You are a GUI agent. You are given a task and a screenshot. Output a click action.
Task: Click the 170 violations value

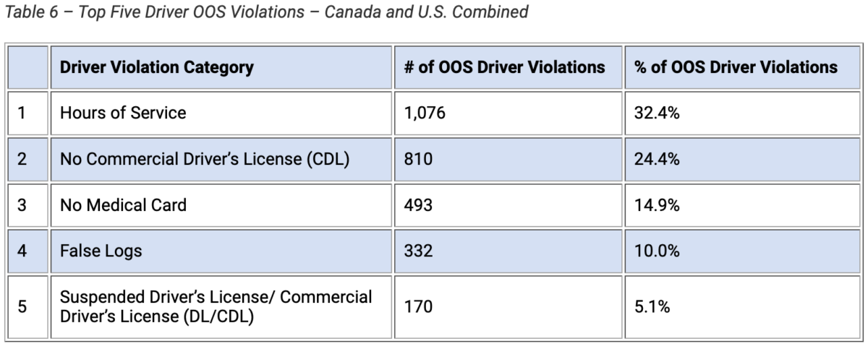point(419,306)
